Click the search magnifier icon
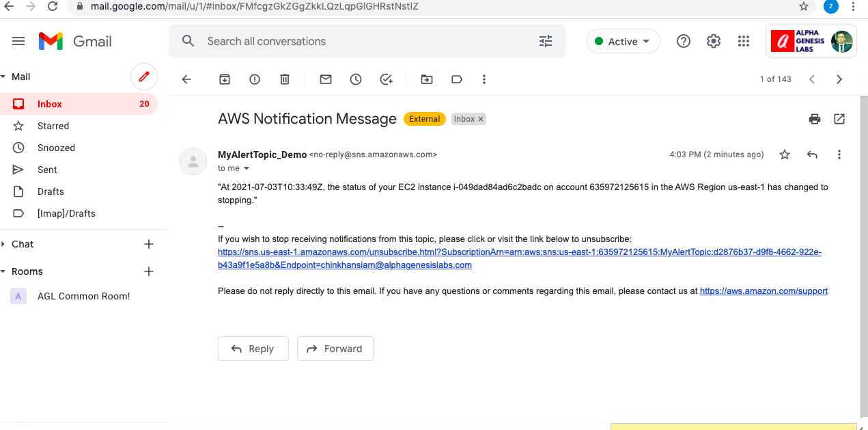This screenshot has width=868, height=430. pos(188,41)
